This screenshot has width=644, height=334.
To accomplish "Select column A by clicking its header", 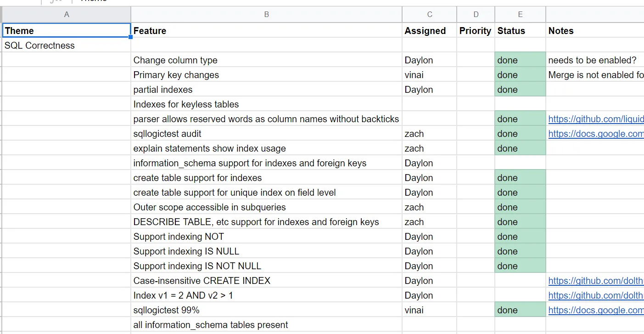I will point(66,14).
